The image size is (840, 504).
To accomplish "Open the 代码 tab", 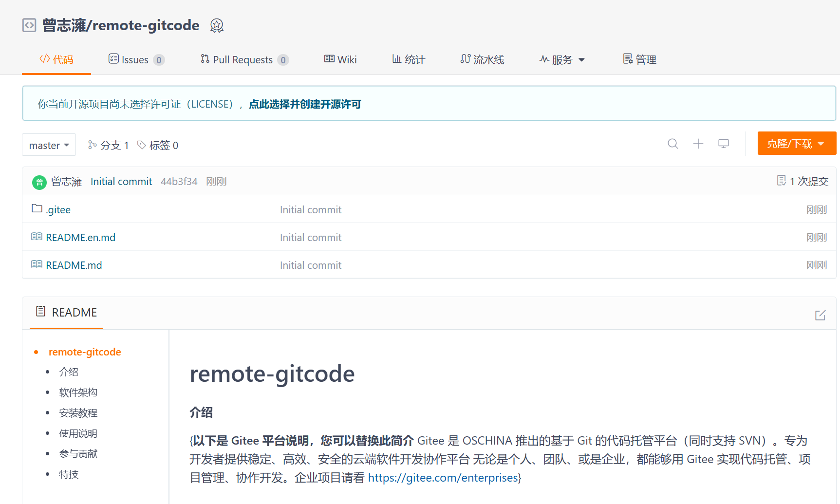I will 56,59.
